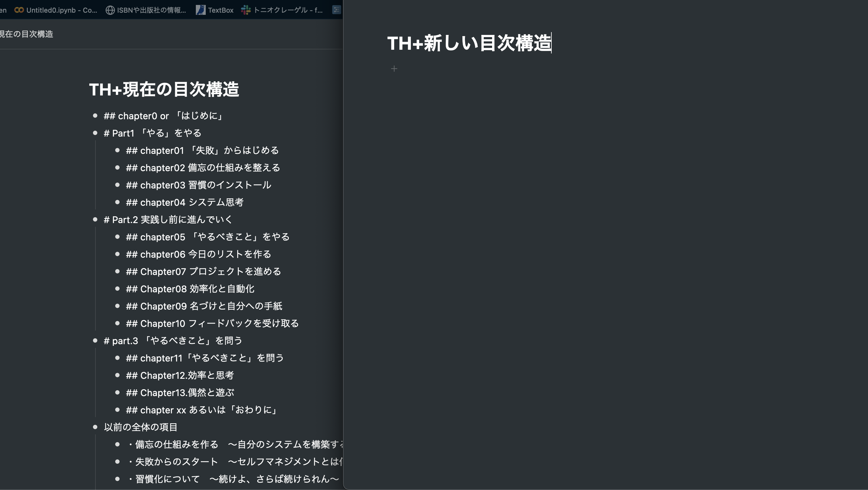Select the line「## chapter xx あるいは「おわりに」」
Viewport: 868px width, 490px height.
click(x=201, y=410)
